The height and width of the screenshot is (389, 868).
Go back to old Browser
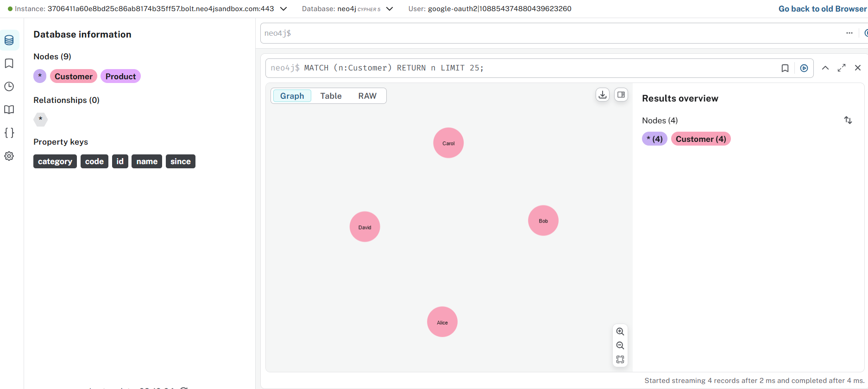pyautogui.click(x=822, y=9)
